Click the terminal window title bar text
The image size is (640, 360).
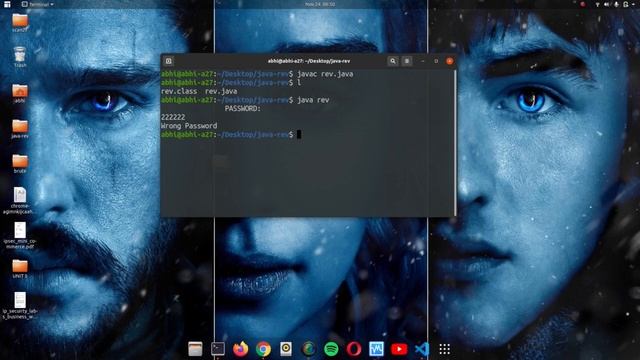pos(309,61)
